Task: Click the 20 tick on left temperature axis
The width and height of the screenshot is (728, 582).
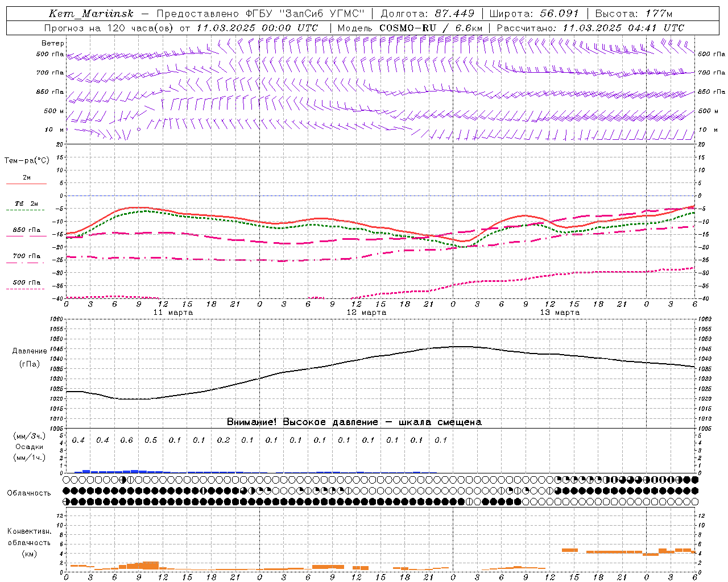Action: [x=60, y=144]
